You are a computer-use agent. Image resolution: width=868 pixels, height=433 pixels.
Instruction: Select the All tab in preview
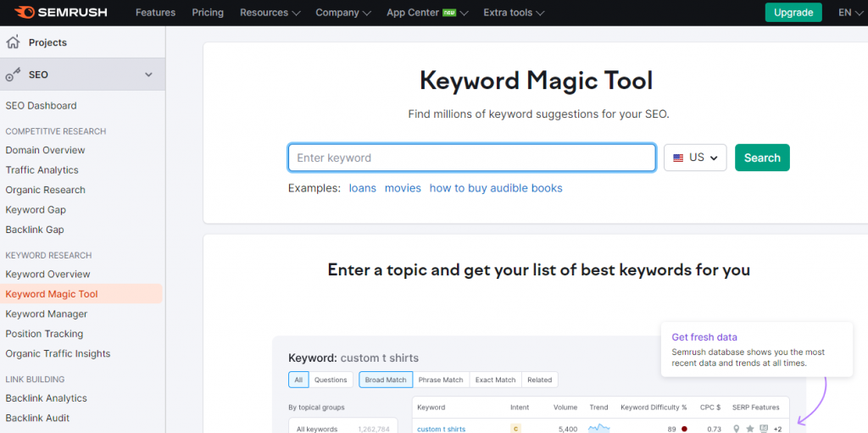coord(298,380)
